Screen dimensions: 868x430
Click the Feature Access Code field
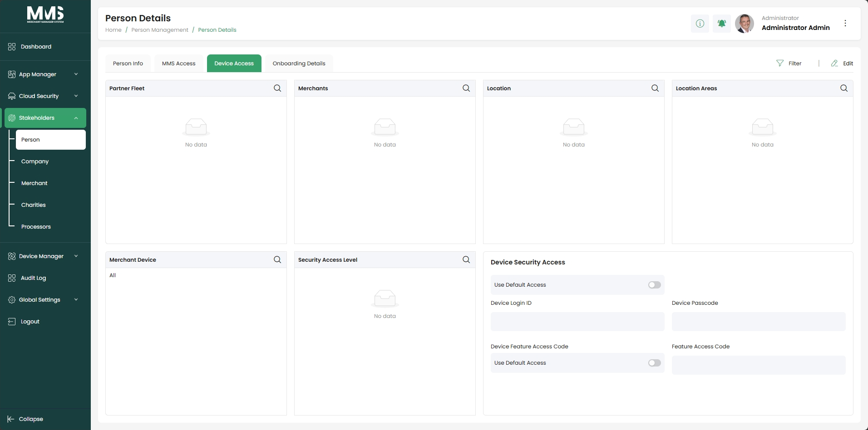[x=759, y=365]
